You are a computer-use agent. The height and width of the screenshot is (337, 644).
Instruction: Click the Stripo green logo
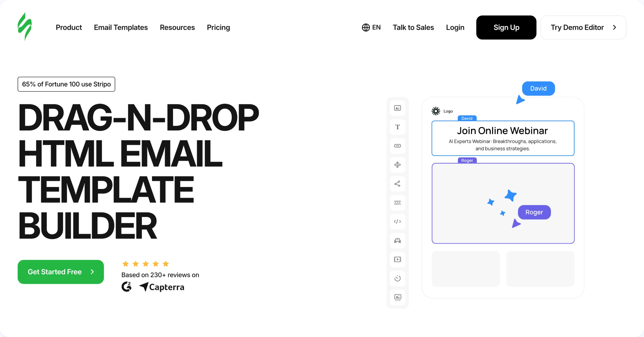[25, 27]
